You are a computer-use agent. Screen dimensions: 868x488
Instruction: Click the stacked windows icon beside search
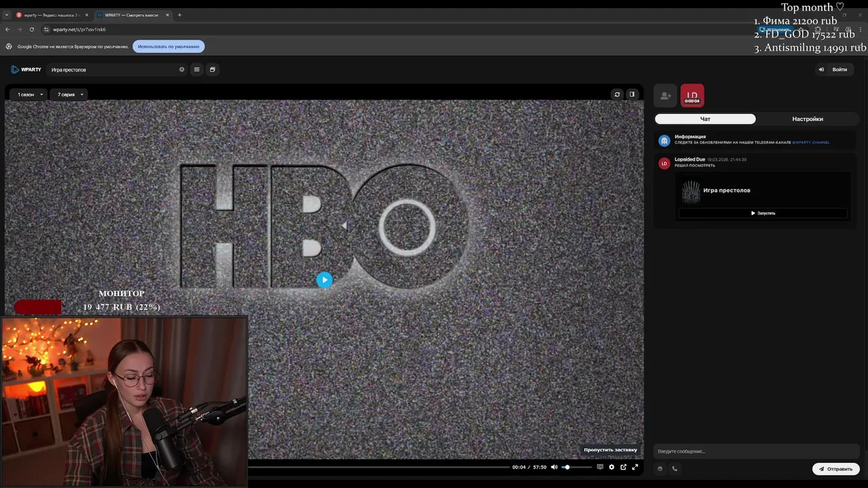point(212,69)
